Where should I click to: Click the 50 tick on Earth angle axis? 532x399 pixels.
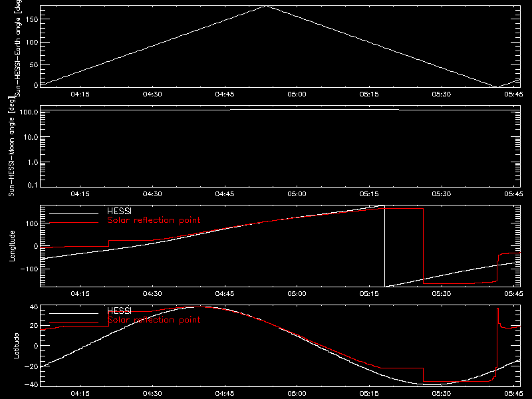pos(34,65)
